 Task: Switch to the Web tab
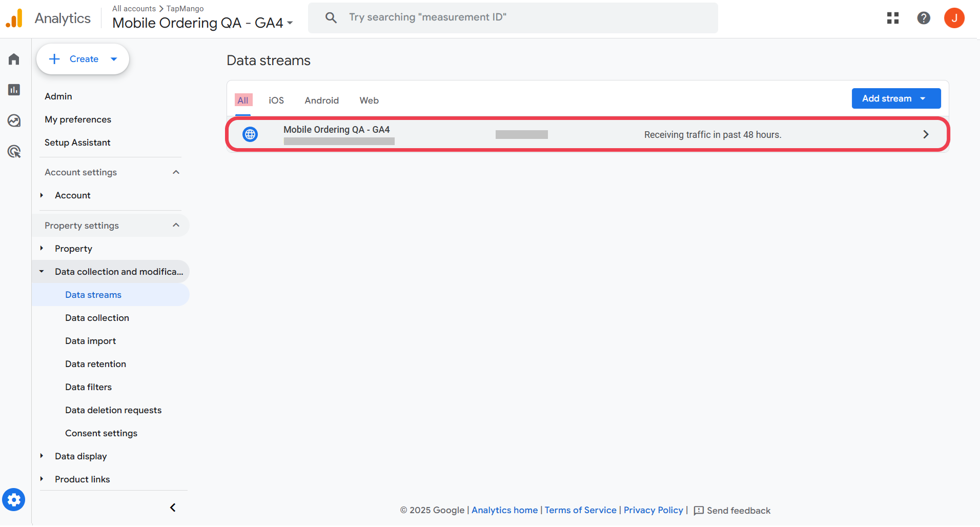point(369,100)
